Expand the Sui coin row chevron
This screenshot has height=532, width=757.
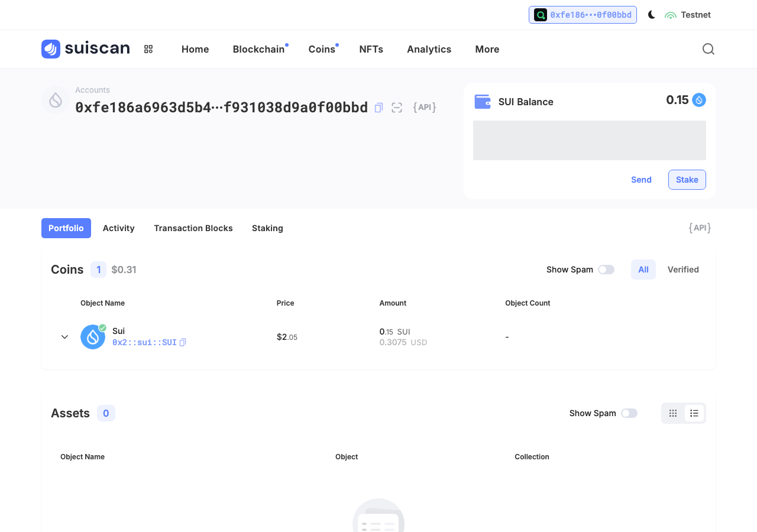point(65,337)
